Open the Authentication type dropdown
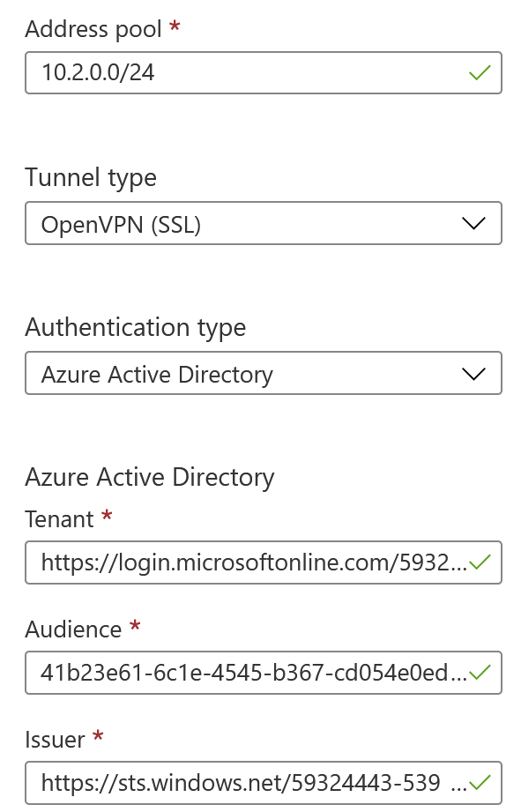Viewport: 521px width, 812px height. tap(263, 373)
